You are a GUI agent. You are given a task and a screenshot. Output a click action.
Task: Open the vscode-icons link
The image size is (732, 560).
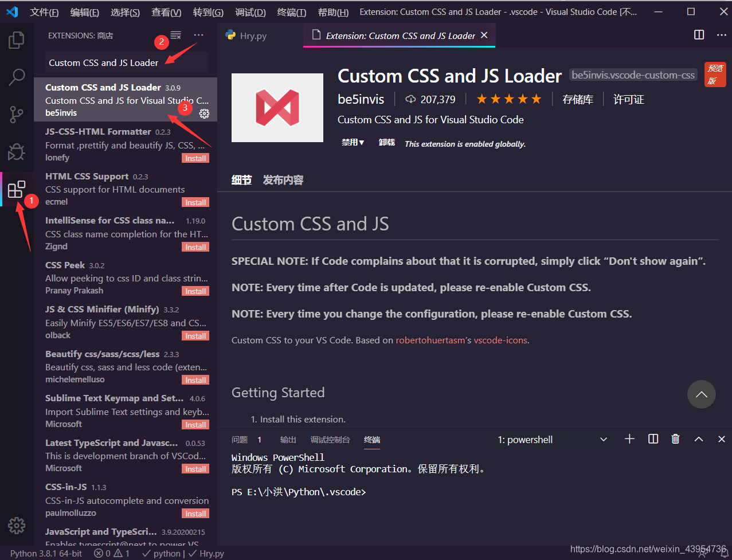(500, 340)
